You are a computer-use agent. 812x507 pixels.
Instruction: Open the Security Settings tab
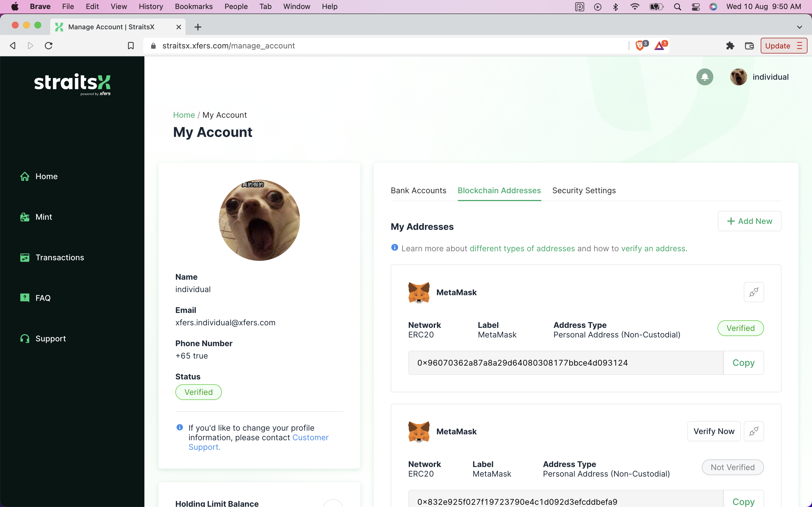pos(584,190)
